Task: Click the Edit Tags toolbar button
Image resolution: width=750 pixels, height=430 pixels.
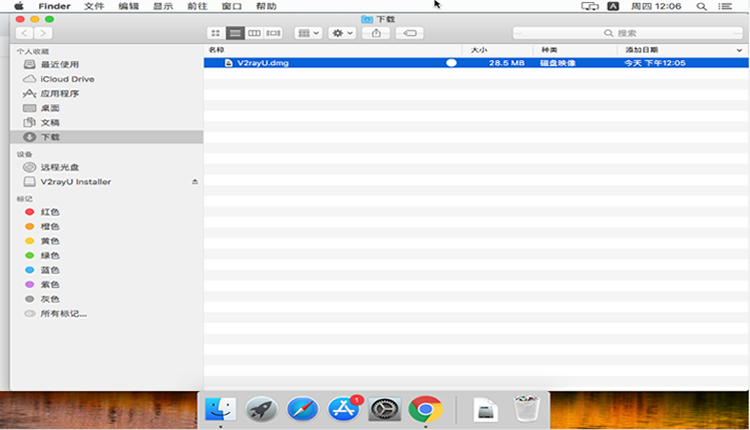Action: point(409,33)
